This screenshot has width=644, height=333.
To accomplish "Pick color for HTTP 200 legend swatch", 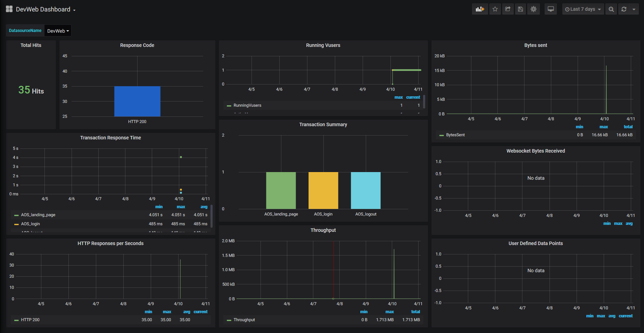I will (16, 320).
